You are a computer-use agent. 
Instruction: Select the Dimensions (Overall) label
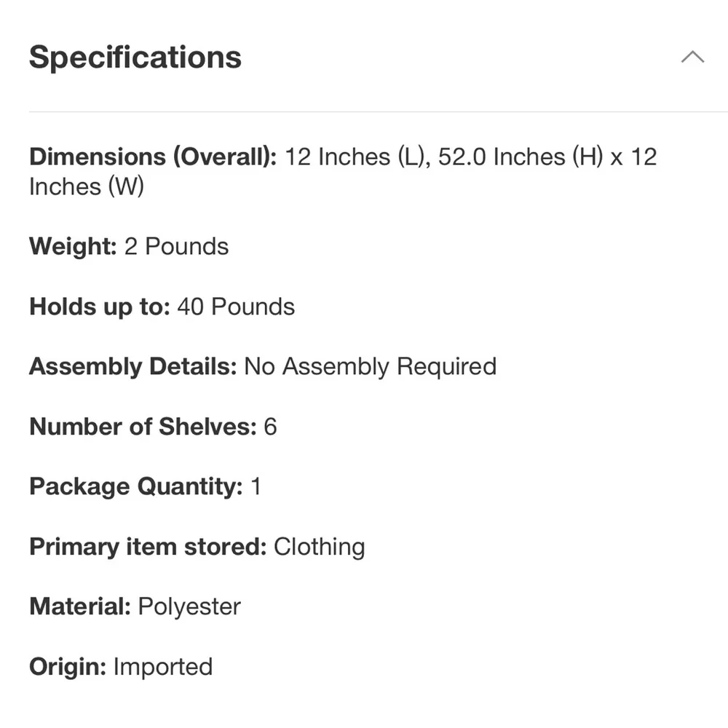pos(153,157)
